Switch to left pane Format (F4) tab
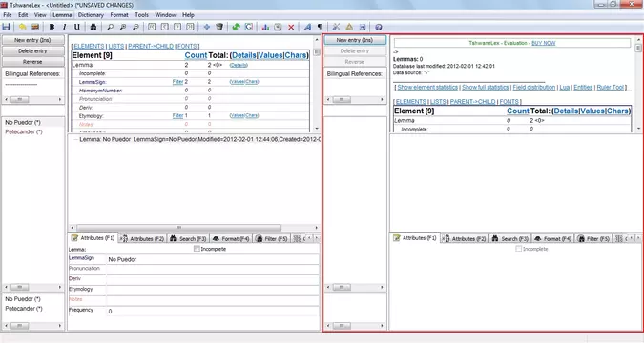 click(x=231, y=238)
